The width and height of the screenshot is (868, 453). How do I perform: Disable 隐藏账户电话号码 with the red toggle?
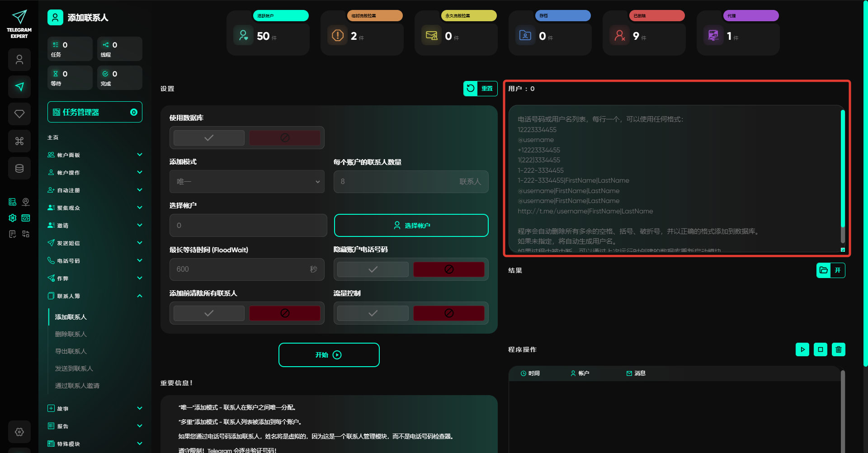(x=448, y=269)
